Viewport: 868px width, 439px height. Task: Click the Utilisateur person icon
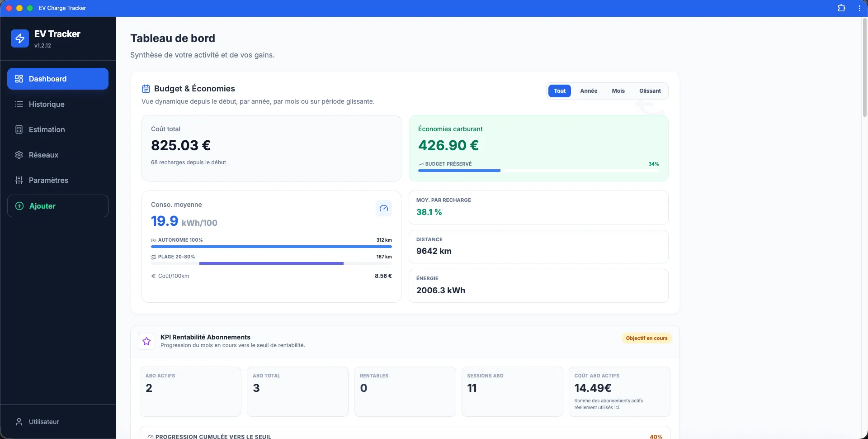click(x=19, y=422)
